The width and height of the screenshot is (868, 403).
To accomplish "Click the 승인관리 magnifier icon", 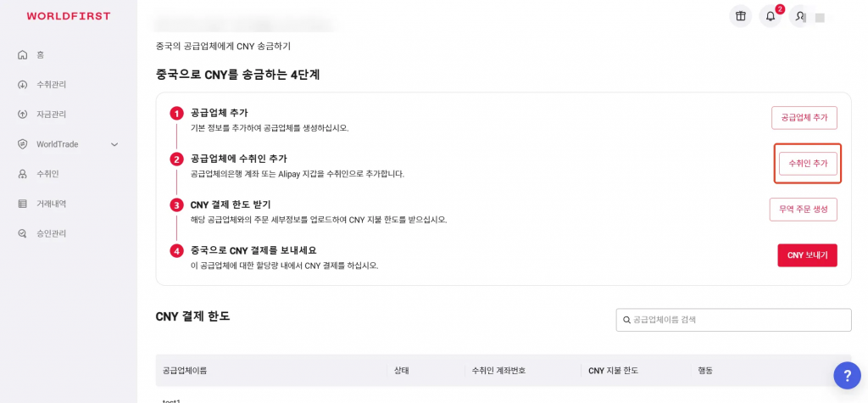I will 22,233.
